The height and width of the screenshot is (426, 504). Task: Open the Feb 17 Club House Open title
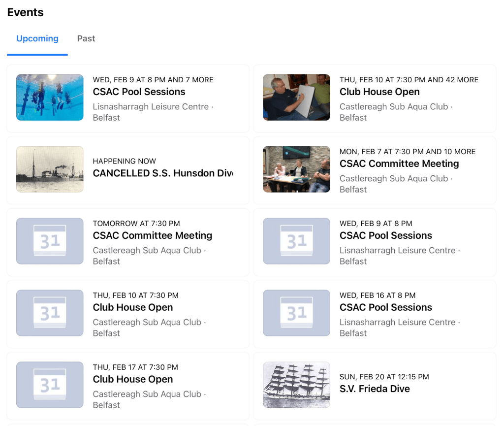(x=133, y=380)
